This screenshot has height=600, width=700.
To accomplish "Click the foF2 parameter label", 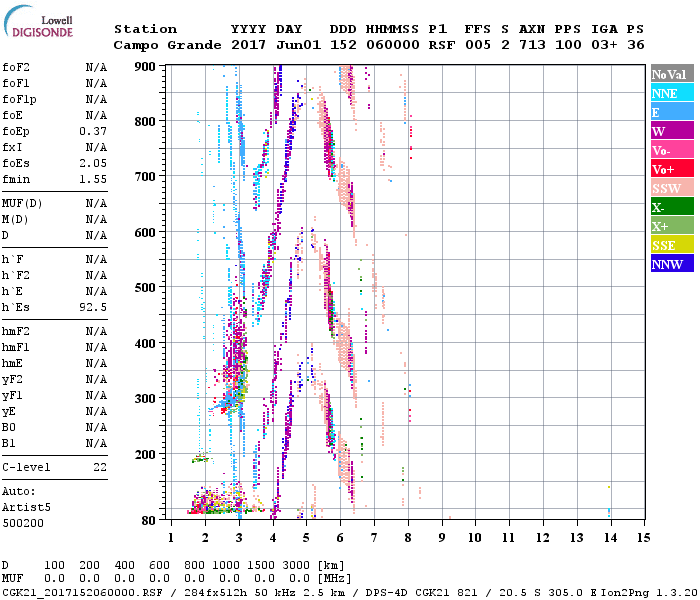I will 16,67.
